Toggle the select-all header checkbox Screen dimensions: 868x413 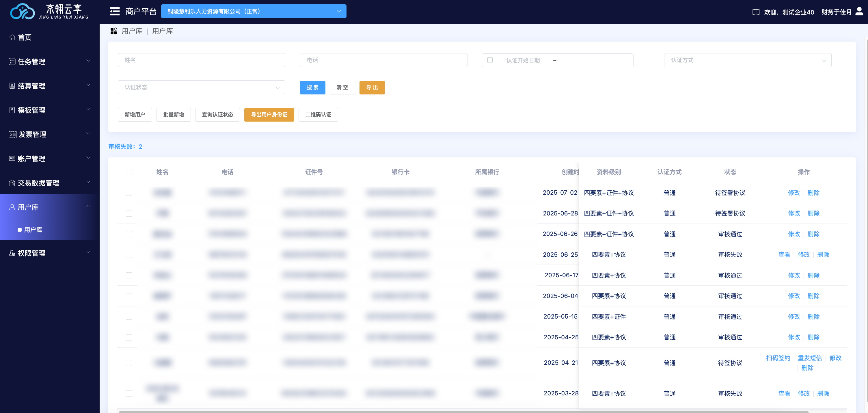pyautogui.click(x=129, y=172)
